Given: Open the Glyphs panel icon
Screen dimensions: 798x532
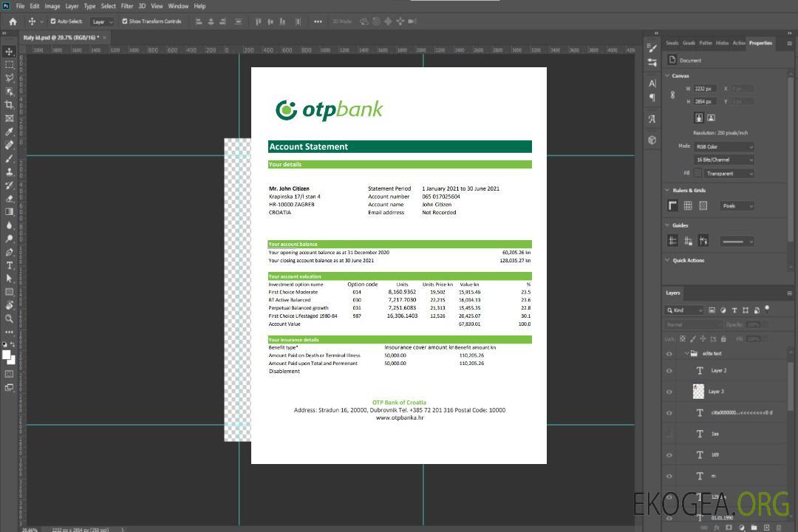Looking at the screenshot, I should click(x=652, y=119).
